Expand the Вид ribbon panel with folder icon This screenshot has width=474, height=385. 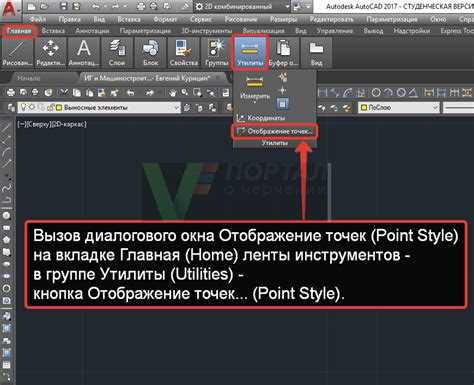(x=316, y=53)
